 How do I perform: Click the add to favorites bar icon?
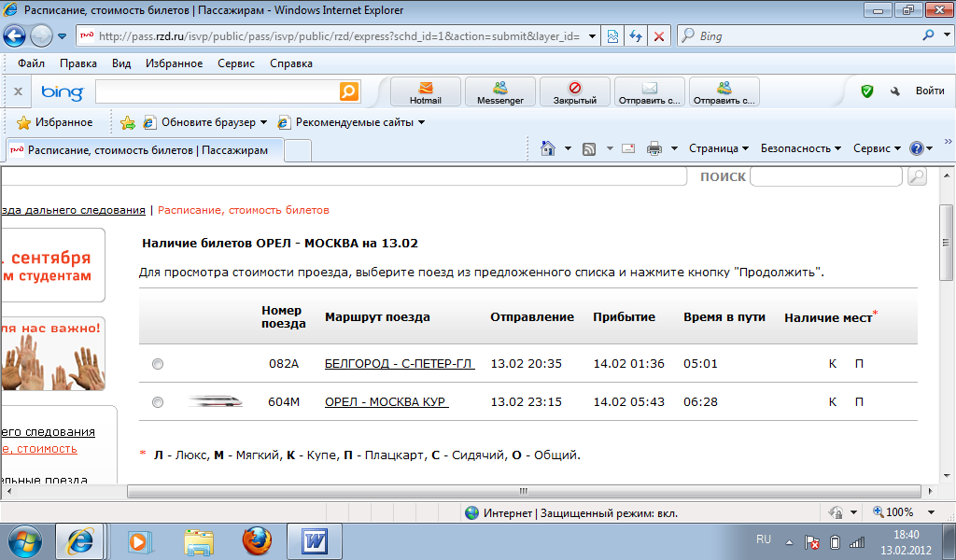pos(127,122)
